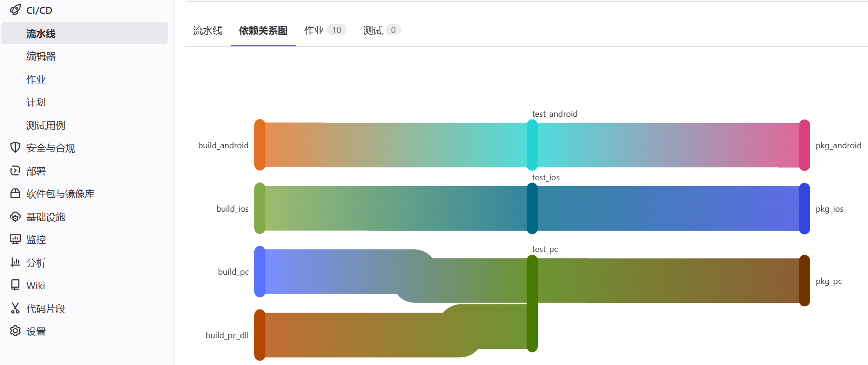Click the 分析 chart icon

tap(15, 263)
